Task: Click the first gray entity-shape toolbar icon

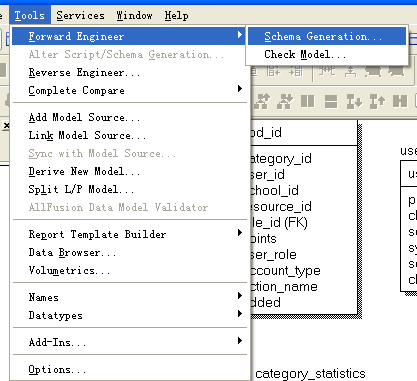Action: pyautogui.click(x=373, y=71)
